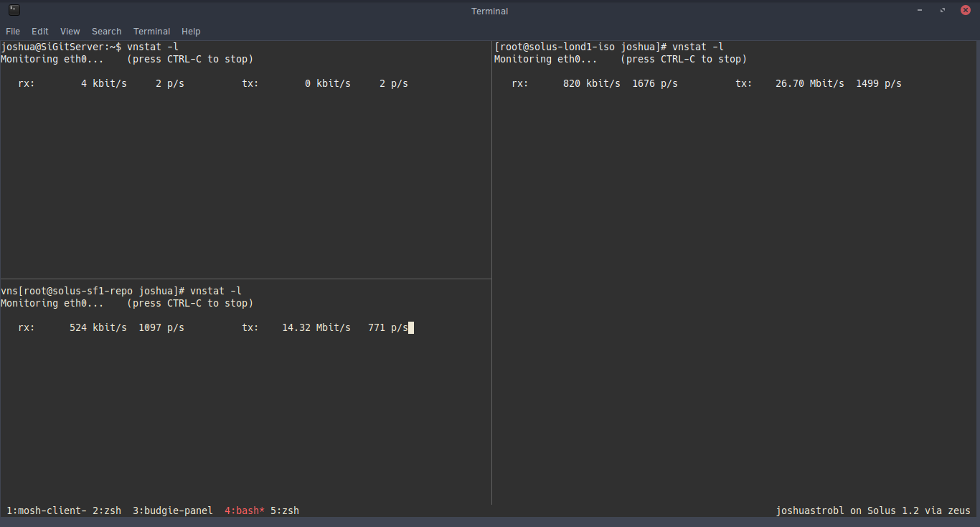Click the '0 kbit/s' tx value

[x=328, y=83]
